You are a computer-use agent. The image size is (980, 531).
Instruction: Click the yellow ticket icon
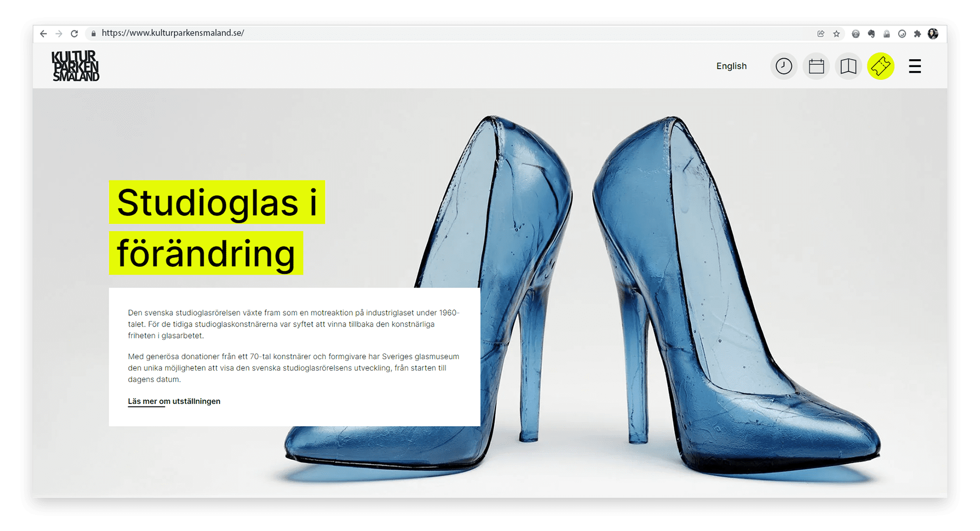[x=881, y=66]
